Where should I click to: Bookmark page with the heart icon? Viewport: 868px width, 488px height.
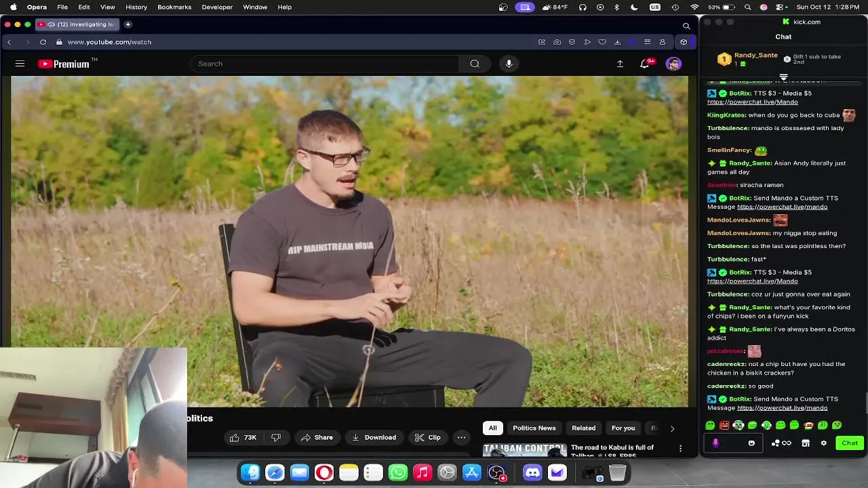pos(602,42)
